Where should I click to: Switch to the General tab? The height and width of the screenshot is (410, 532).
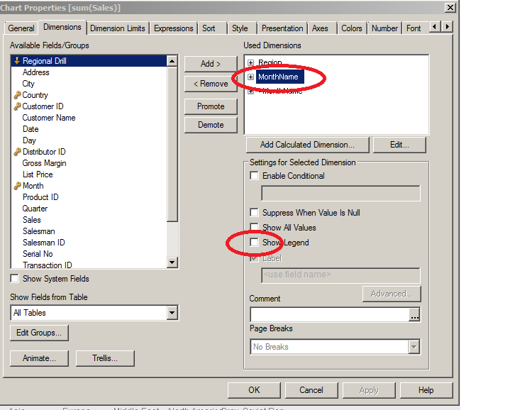click(x=21, y=28)
